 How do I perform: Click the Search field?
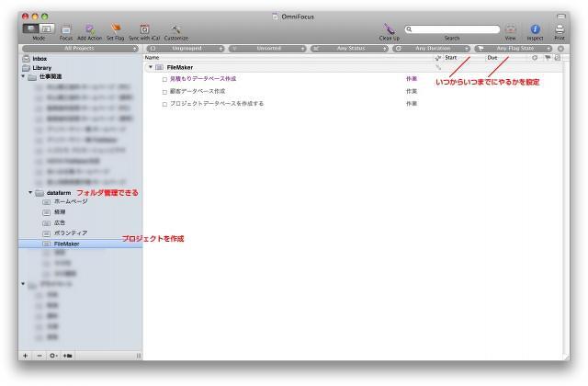point(452,29)
